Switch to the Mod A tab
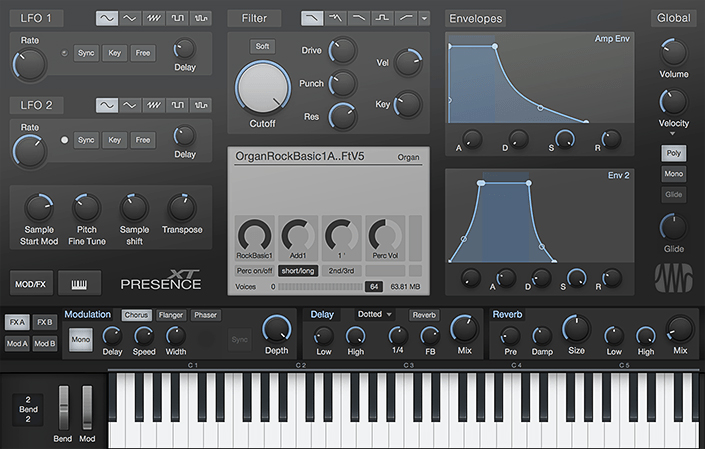705x449 pixels. tap(18, 343)
